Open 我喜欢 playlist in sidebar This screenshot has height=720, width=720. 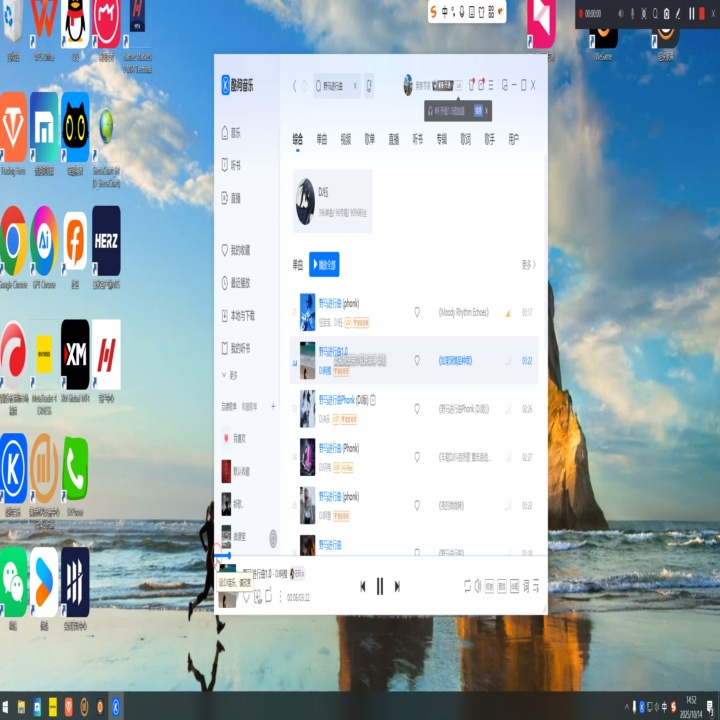point(235,439)
